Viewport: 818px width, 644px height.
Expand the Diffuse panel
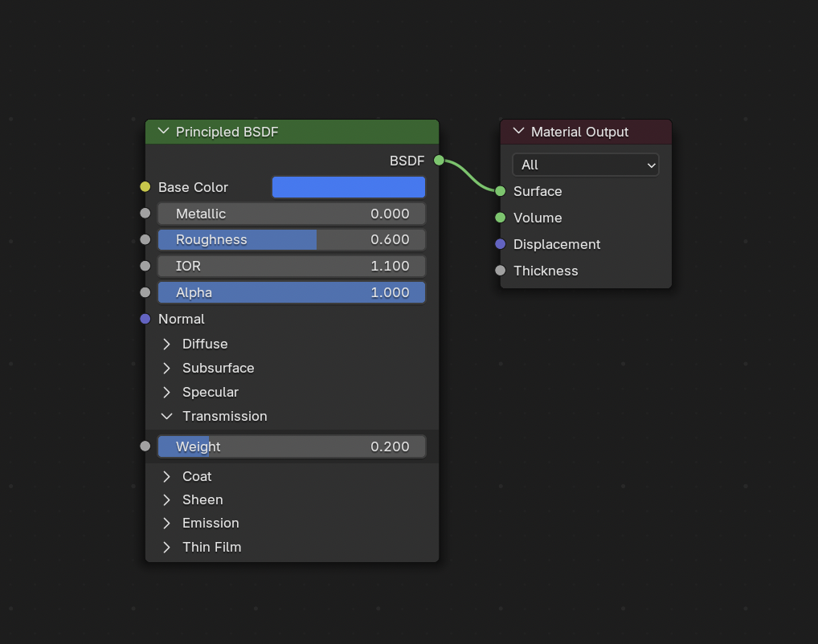tap(167, 344)
